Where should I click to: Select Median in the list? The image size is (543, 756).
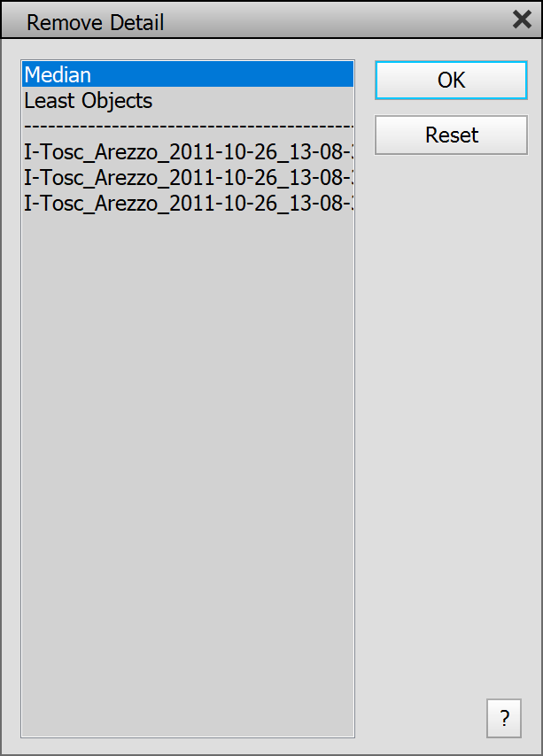tap(58, 75)
